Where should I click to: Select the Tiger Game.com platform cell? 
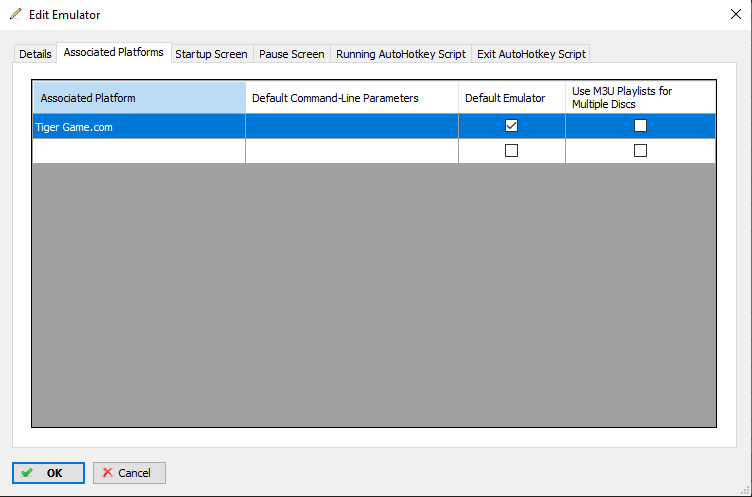(139, 127)
